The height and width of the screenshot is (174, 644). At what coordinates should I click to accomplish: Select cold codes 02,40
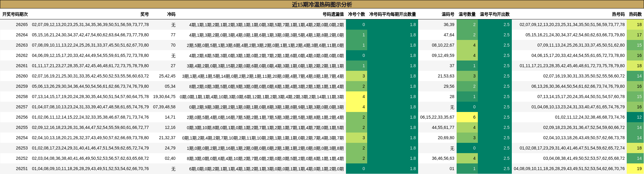coord(170,158)
